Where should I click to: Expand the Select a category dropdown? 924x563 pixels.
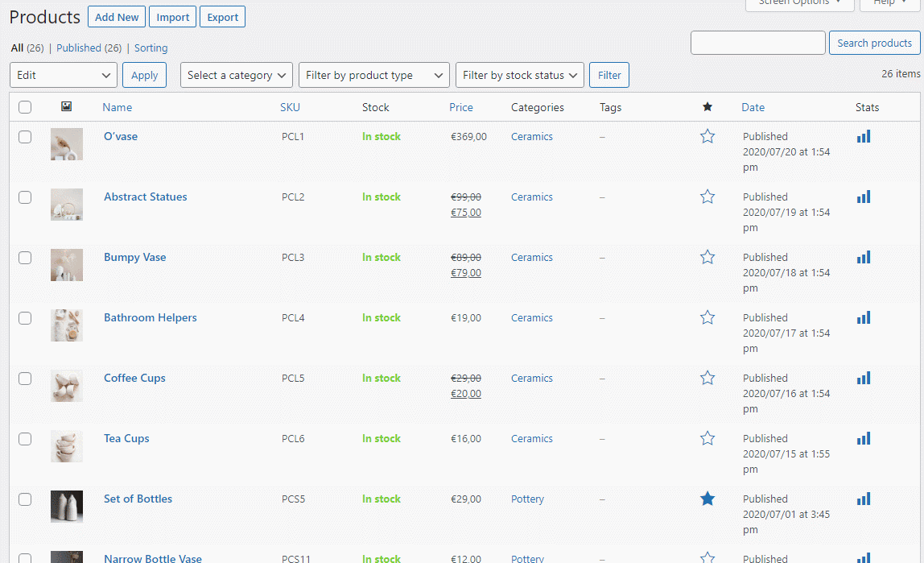pyautogui.click(x=237, y=75)
